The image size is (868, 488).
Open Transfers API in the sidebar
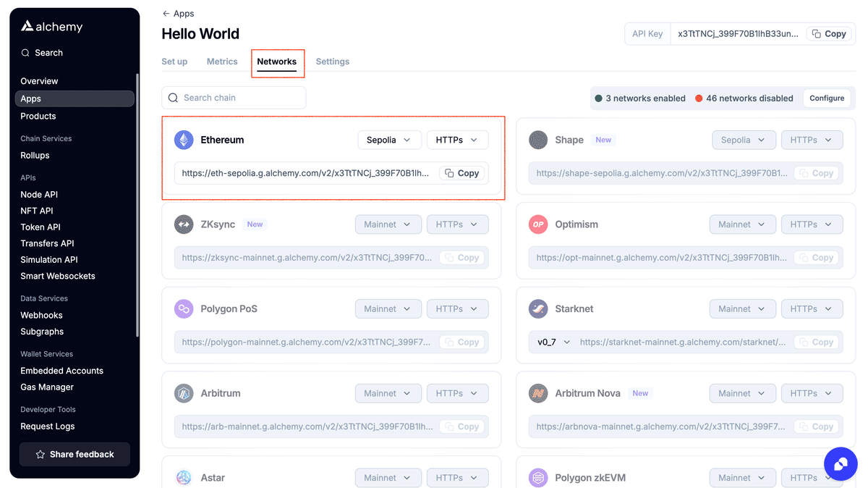47,243
